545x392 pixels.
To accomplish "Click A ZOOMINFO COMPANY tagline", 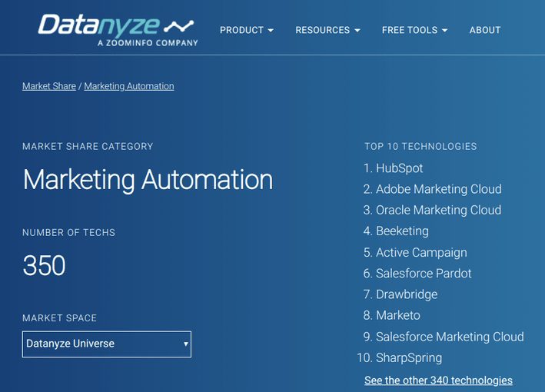I will pos(148,43).
